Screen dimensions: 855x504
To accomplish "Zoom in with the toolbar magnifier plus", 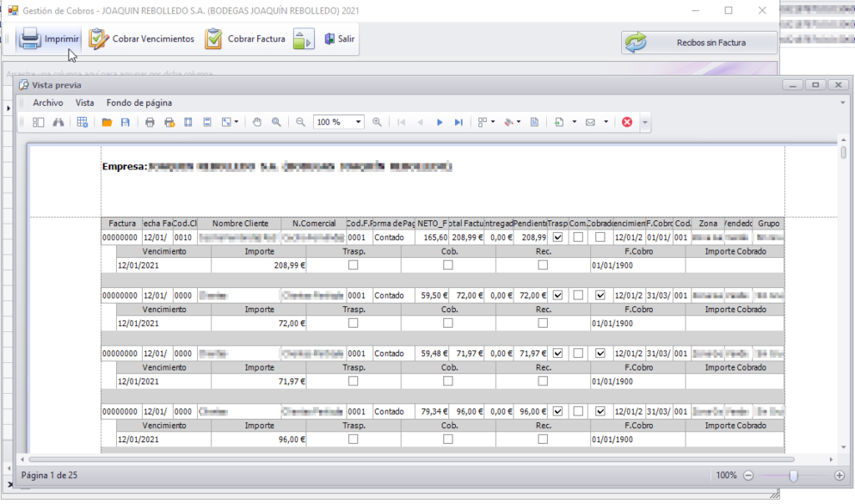I will 377,123.
